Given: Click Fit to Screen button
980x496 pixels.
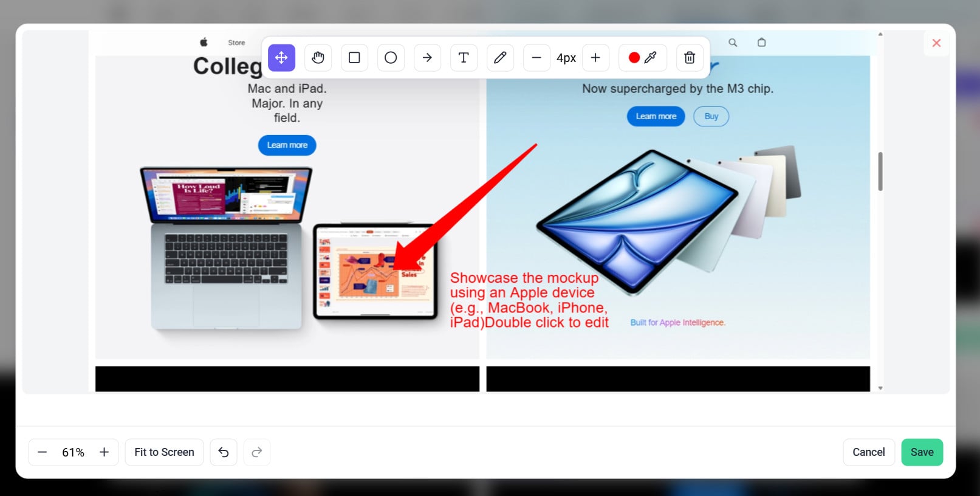Looking at the screenshot, I should pyautogui.click(x=164, y=452).
